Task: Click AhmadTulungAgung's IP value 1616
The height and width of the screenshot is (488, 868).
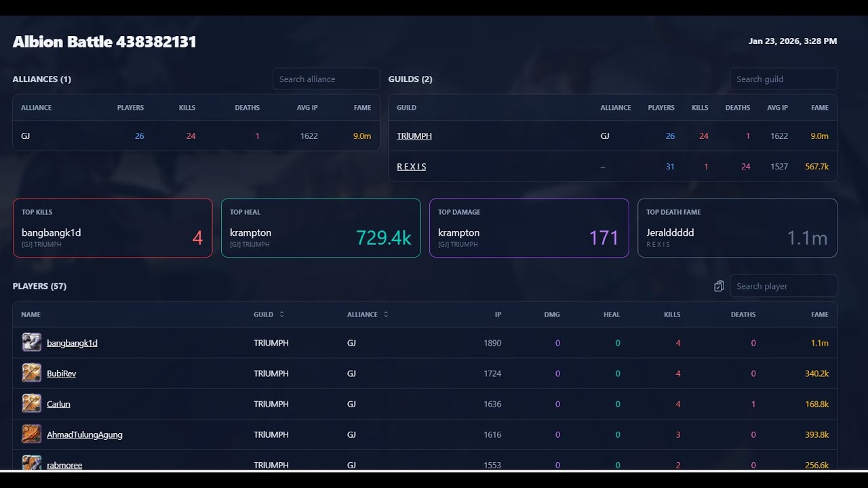Action: (x=492, y=434)
